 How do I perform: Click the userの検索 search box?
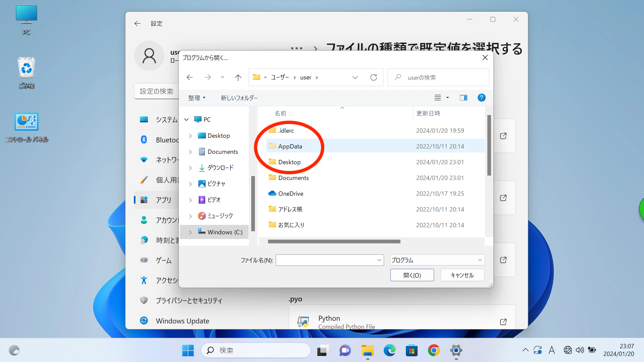point(438,77)
